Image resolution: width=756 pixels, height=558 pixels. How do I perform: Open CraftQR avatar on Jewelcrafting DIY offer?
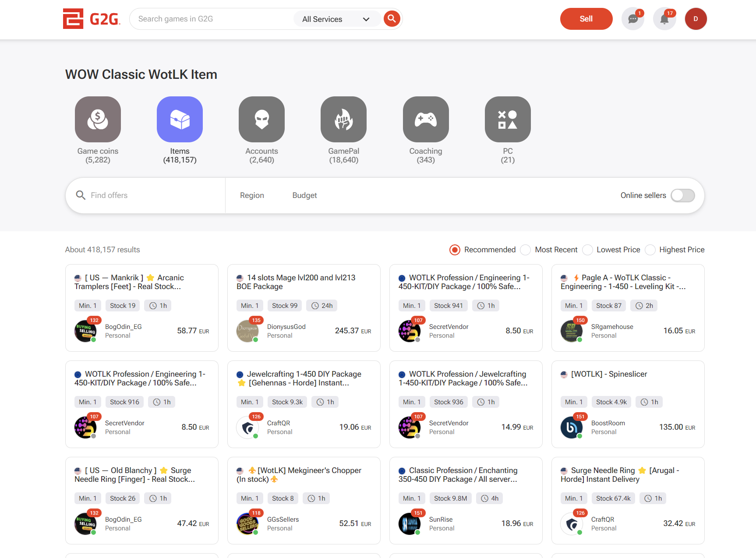[x=247, y=427]
